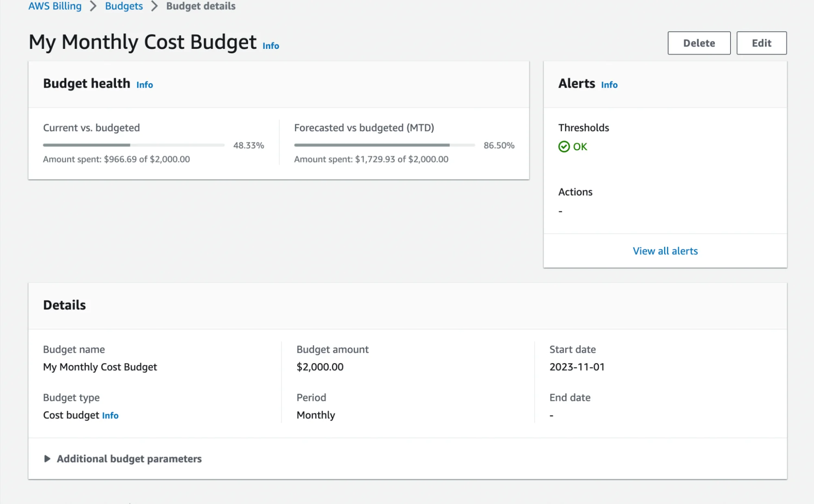814x504 pixels.
Task: View all alerts for this budget
Action: point(665,251)
